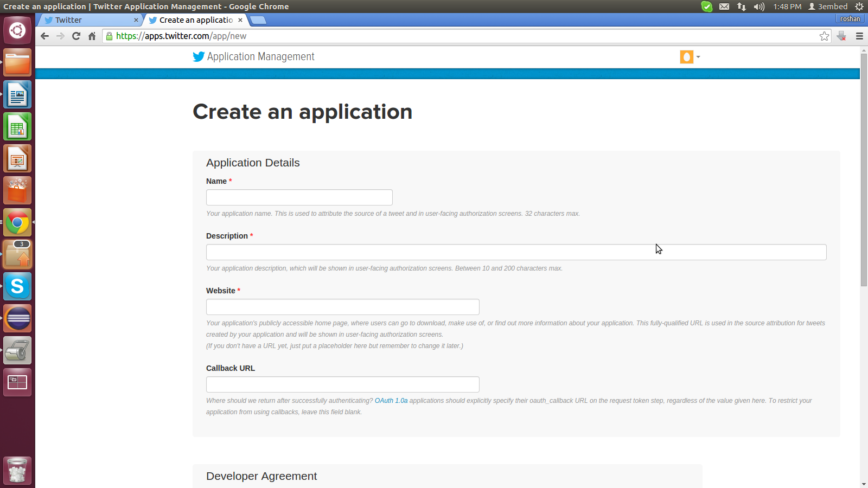Image resolution: width=868 pixels, height=488 pixels.
Task: Open the network indicator in top panel
Action: pyautogui.click(x=741, y=7)
